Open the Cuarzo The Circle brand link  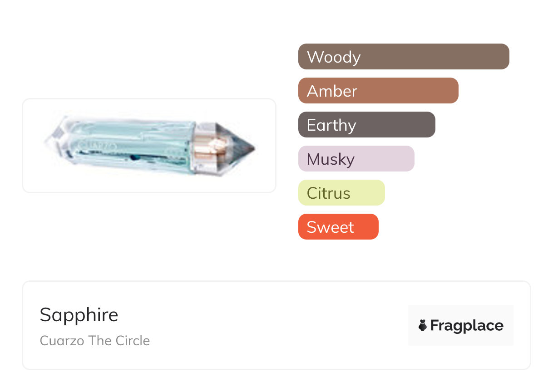tap(95, 341)
